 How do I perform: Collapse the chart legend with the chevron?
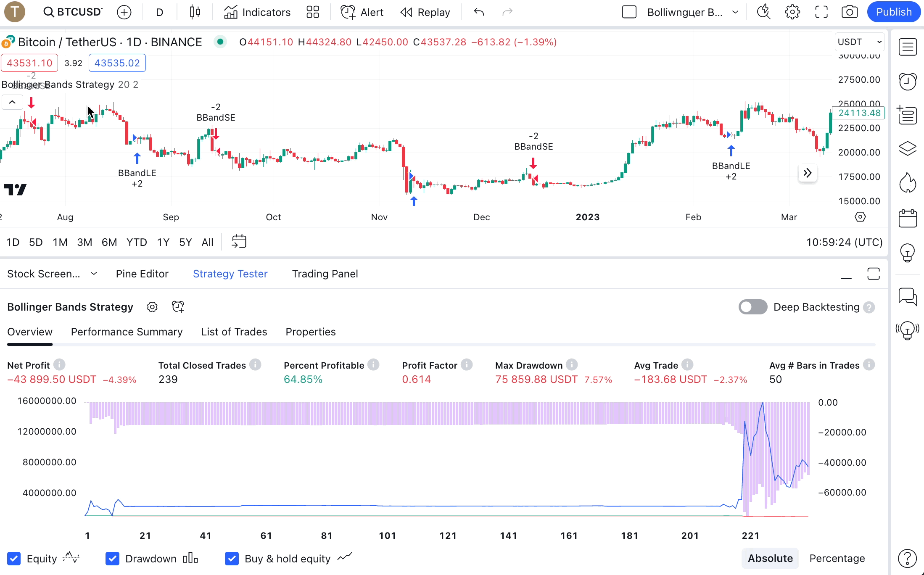[12, 102]
